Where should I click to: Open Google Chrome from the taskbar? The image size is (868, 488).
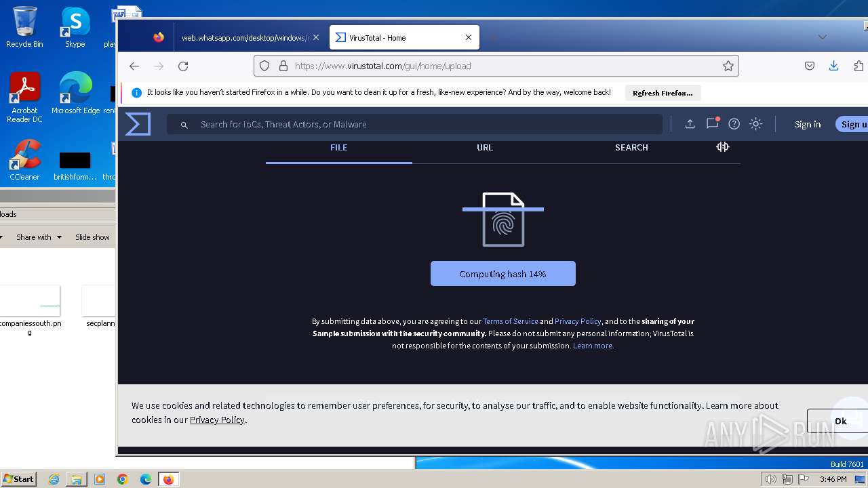point(123,479)
